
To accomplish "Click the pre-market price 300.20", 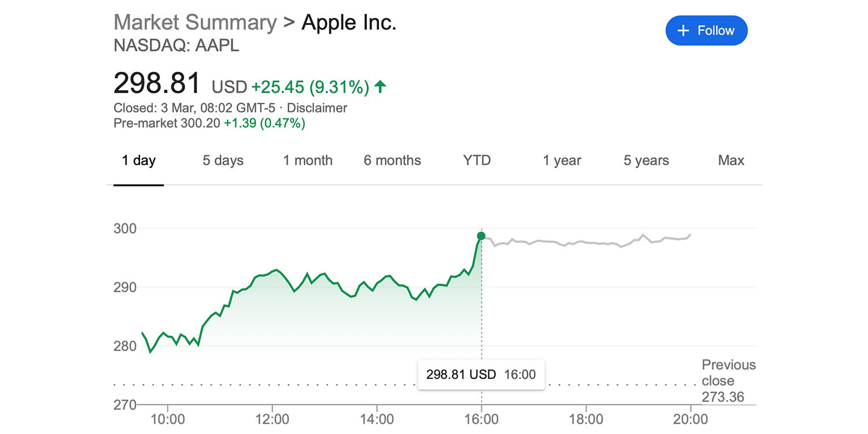I will [x=200, y=123].
